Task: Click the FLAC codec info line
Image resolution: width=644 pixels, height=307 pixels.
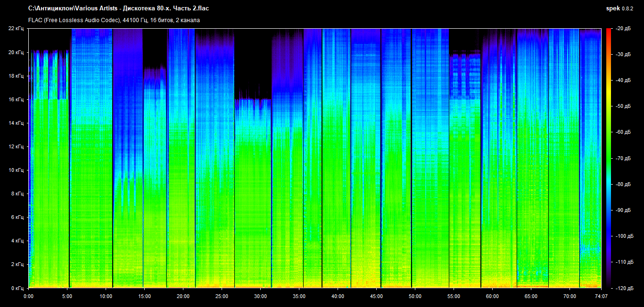Action: (114, 20)
